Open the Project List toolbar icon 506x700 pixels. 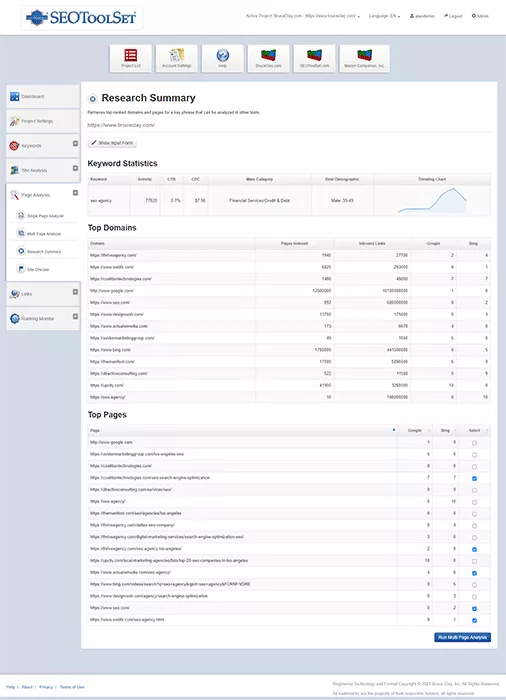[x=130, y=55]
